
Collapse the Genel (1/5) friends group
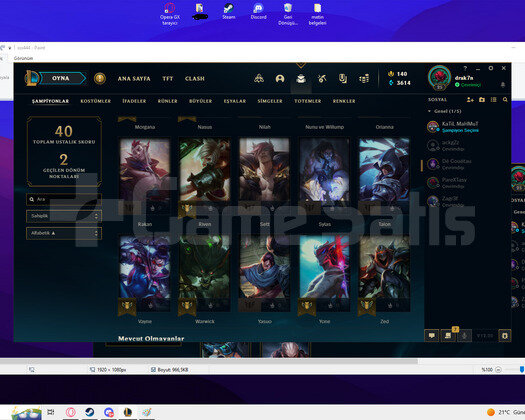(x=444, y=111)
